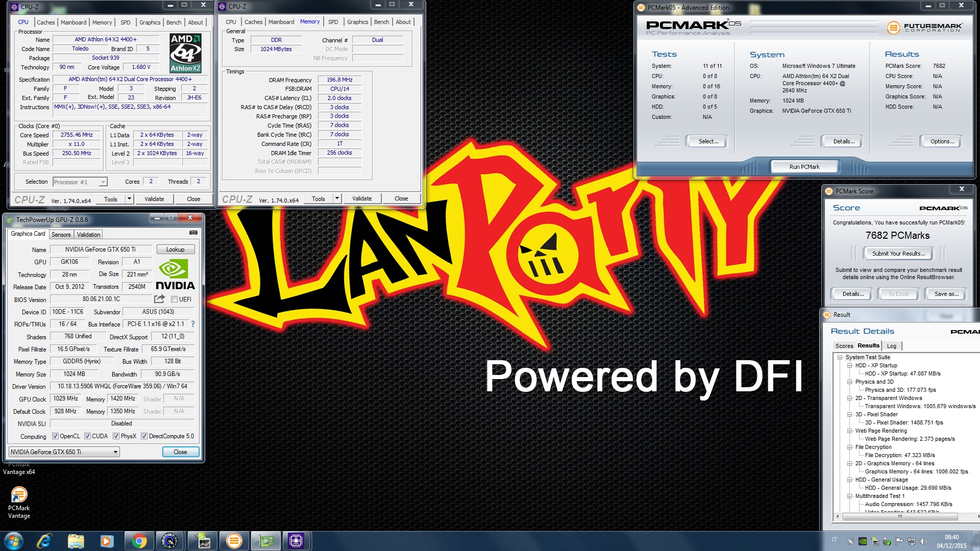The image size is (980, 551).
Task: Collapse the Web Page Rendering node
Action: [x=849, y=431]
